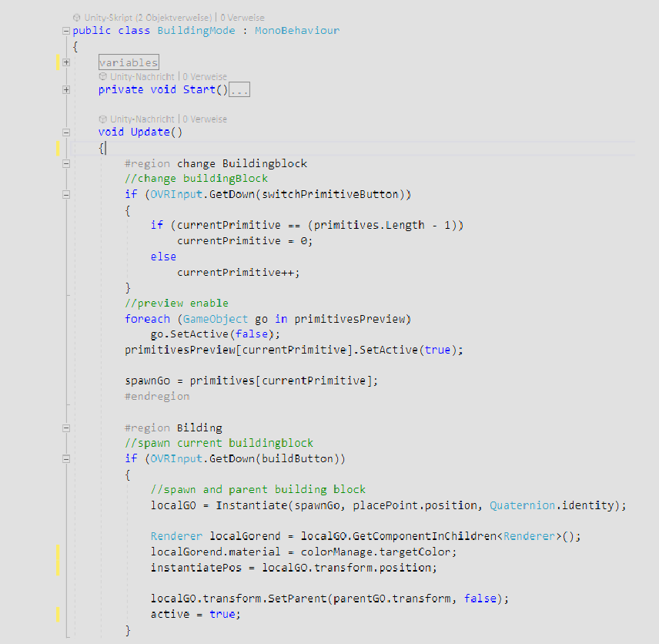The image size is (659, 644).
Task: Collapse the BuildingMode class block
Action: click(x=66, y=31)
